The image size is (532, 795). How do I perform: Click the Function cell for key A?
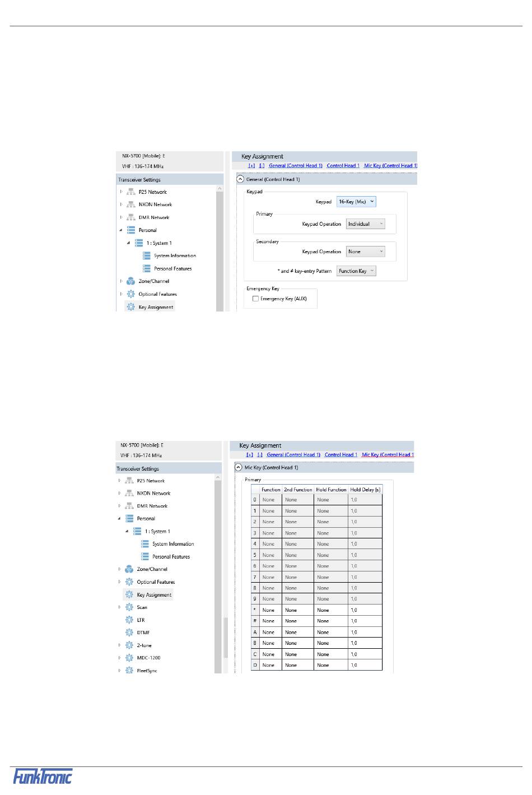pyautogui.click(x=270, y=632)
